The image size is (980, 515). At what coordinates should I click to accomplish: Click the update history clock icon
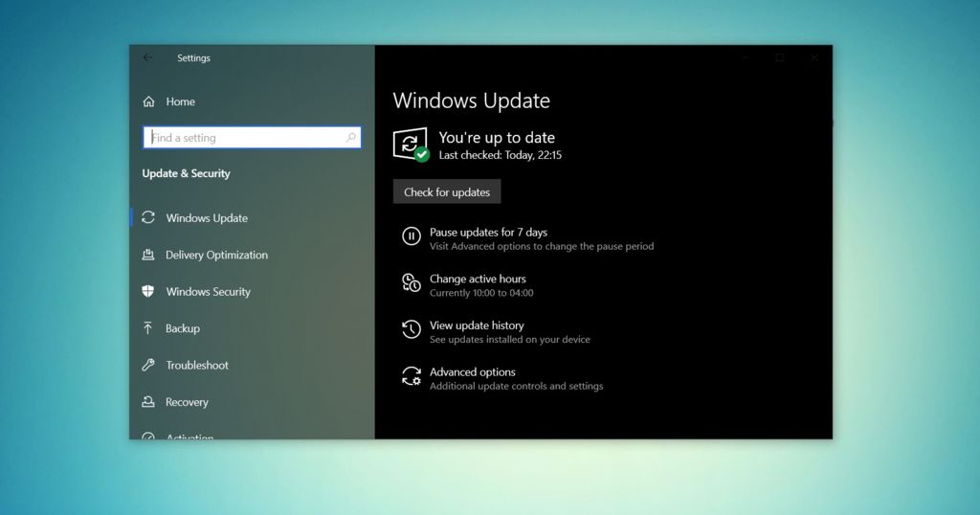(x=411, y=329)
